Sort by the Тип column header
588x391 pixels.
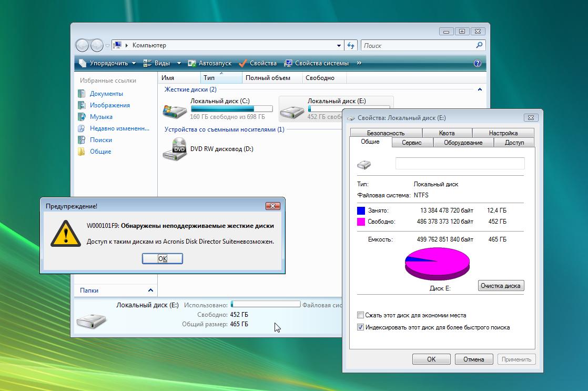pyautogui.click(x=221, y=78)
